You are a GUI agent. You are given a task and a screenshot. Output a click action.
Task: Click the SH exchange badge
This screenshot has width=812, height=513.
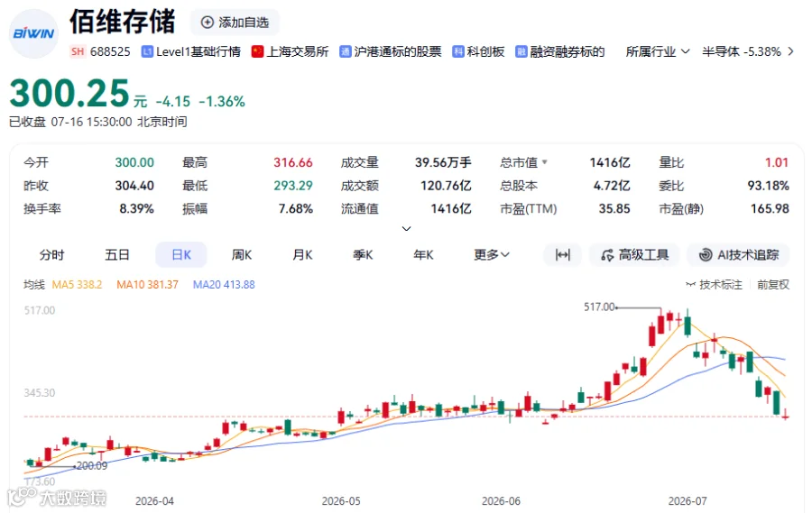[78, 51]
